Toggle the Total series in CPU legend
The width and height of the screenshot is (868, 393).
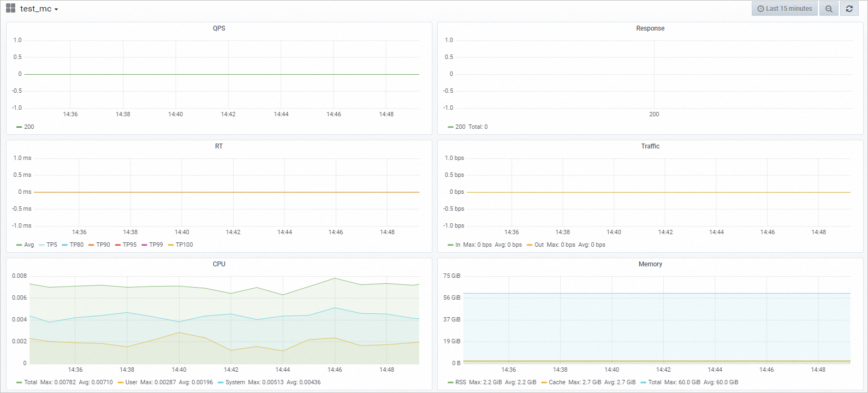coord(31,382)
